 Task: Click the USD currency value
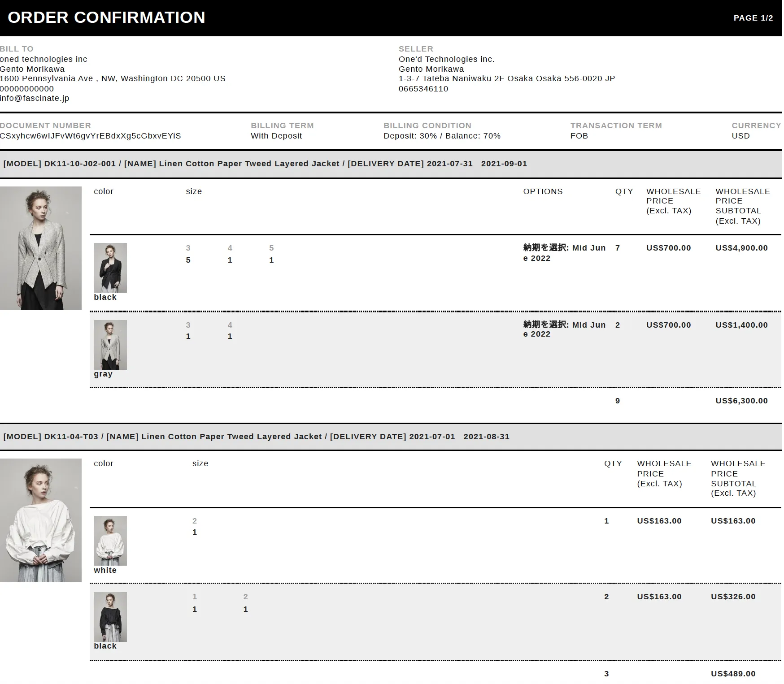(741, 136)
